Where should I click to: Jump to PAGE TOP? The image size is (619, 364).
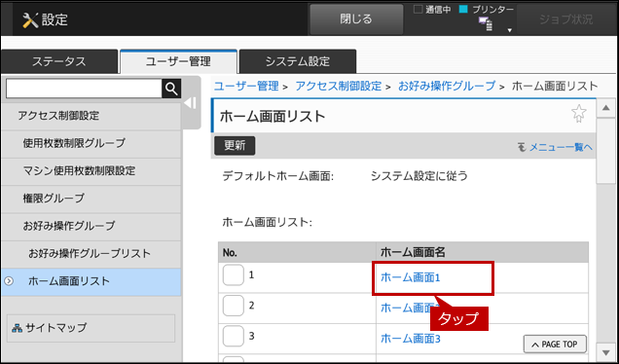pos(555,345)
